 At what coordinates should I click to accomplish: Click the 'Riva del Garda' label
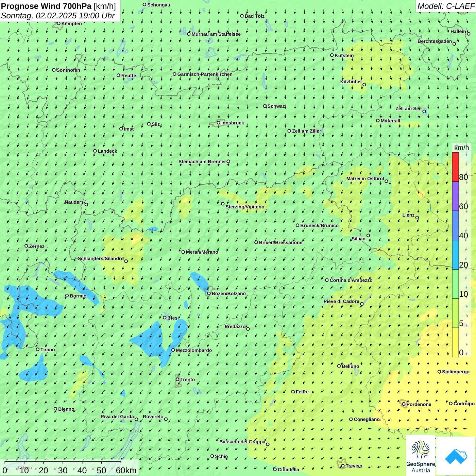pos(117,417)
